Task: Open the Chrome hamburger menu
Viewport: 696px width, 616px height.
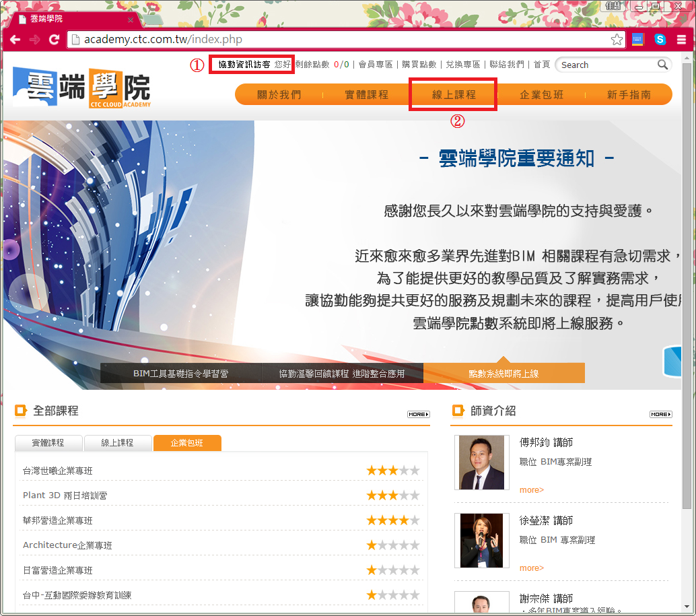Action: [x=682, y=40]
